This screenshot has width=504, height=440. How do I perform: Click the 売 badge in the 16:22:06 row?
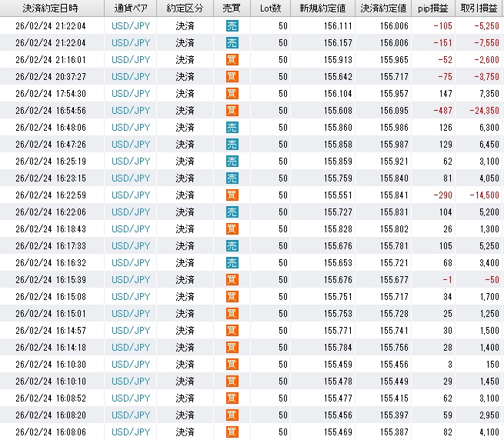tap(232, 212)
